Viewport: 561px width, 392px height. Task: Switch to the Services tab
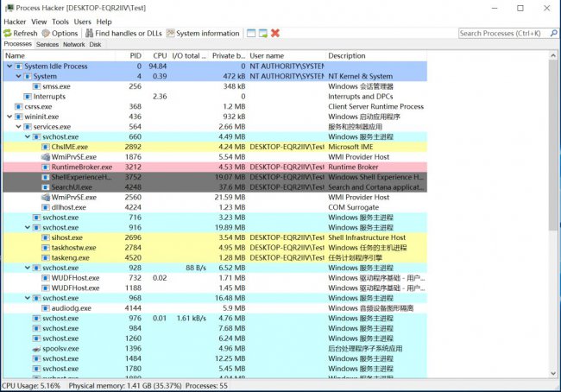47,44
